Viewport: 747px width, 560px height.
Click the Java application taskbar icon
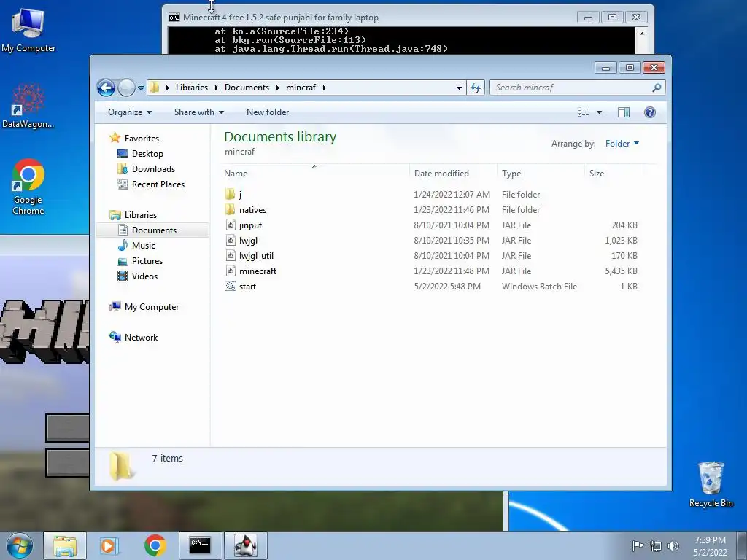[x=245, y=545]
